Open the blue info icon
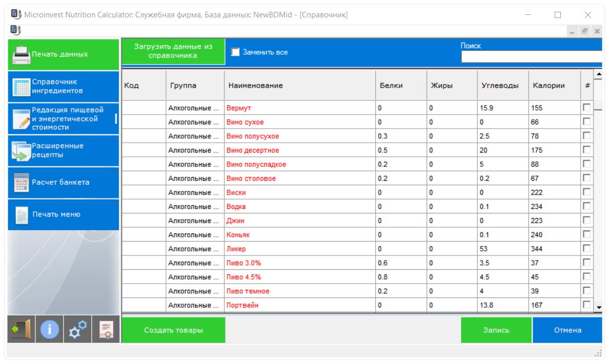Image resolution: width=609 pixels, height=364 pixels. [x=49, y=330]
